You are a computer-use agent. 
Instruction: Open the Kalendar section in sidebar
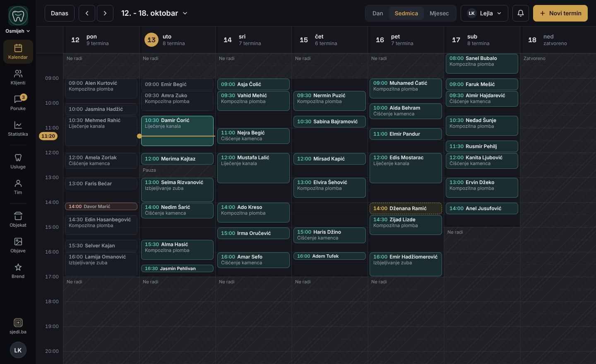[18, 52]
